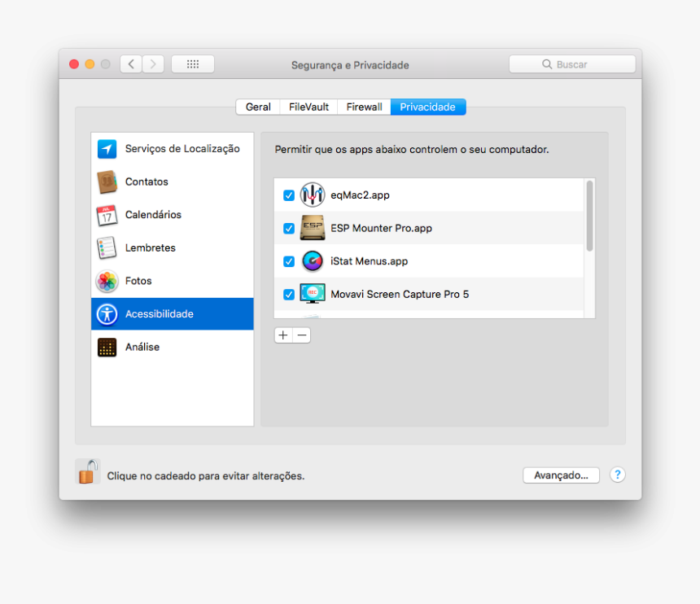This screenshot has width=700, height=604.
Task: Select the iStat Menus.app name
Action: click(x=370, y=261)
